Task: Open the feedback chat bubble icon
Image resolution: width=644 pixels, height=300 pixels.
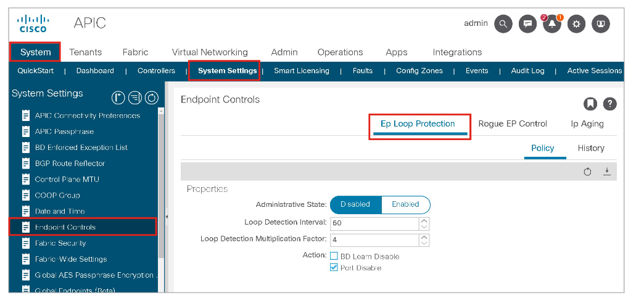Action: pos(527,24)
